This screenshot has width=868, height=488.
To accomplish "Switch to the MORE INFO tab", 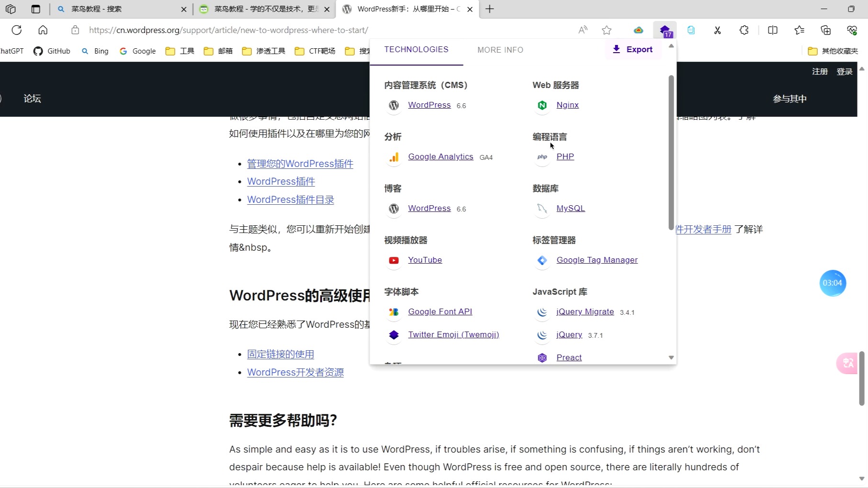I will [x=500, y=50].
